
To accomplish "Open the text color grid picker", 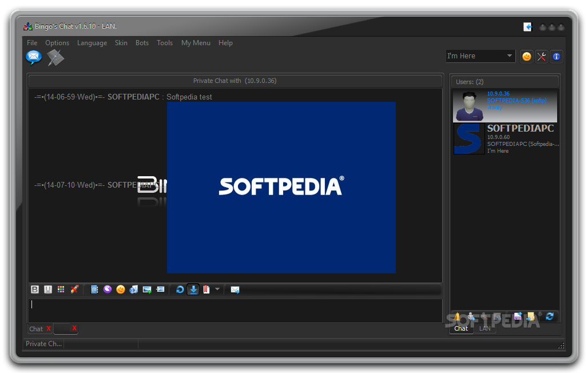I will point(61,289).
